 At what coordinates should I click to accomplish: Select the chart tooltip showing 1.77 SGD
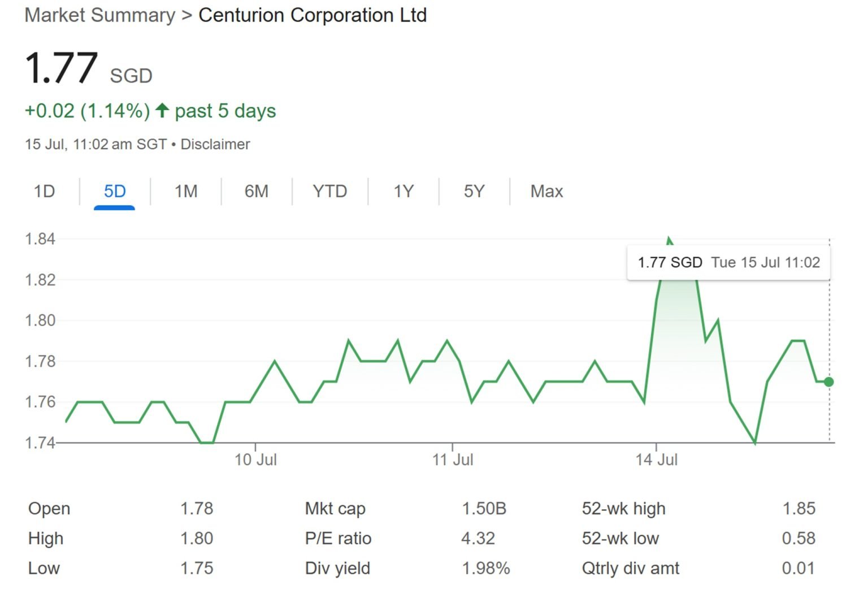[x=729, y=262]
